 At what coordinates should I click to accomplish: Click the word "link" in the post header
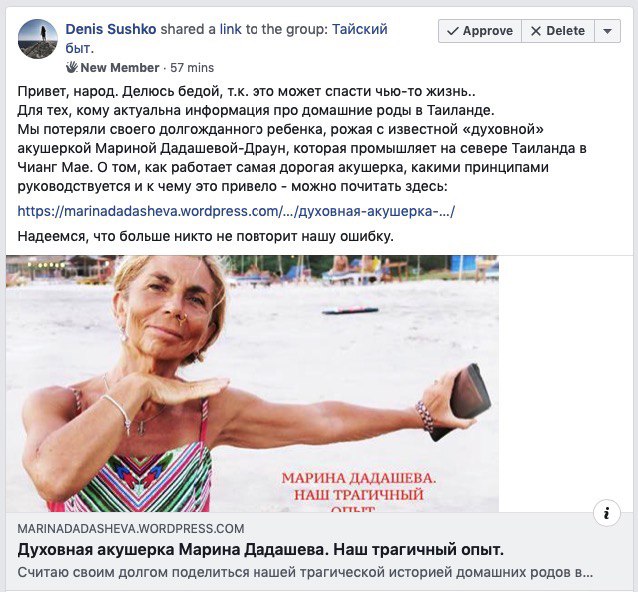230,29
